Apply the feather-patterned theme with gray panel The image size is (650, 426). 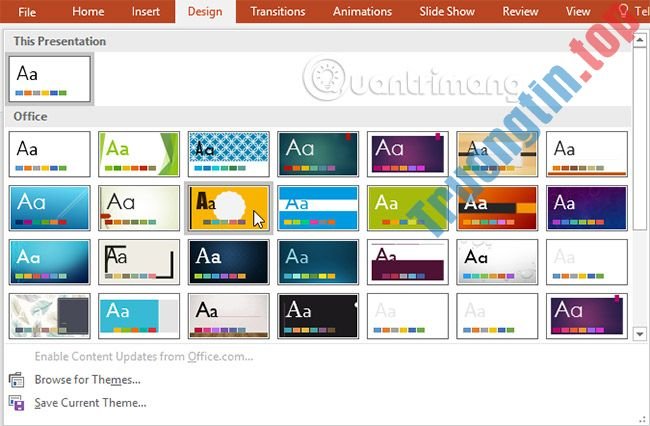[49, 316]
